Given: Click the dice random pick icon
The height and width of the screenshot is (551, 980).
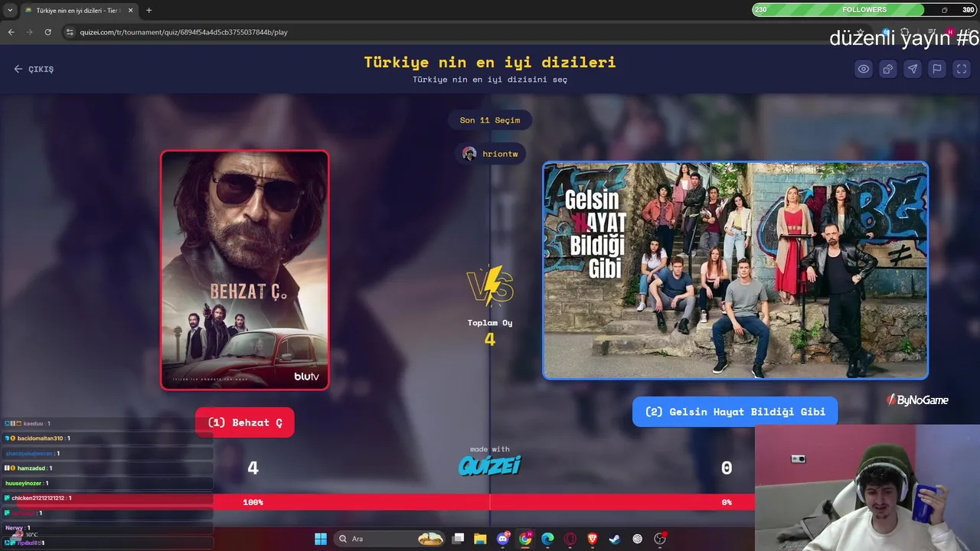Looking at the screenshot, I should point(888,69).
